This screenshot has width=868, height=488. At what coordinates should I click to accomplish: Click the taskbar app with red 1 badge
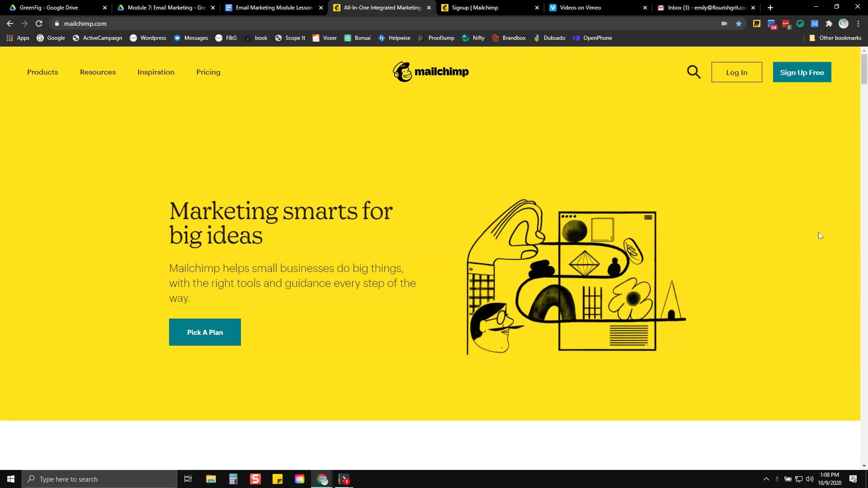344,479
